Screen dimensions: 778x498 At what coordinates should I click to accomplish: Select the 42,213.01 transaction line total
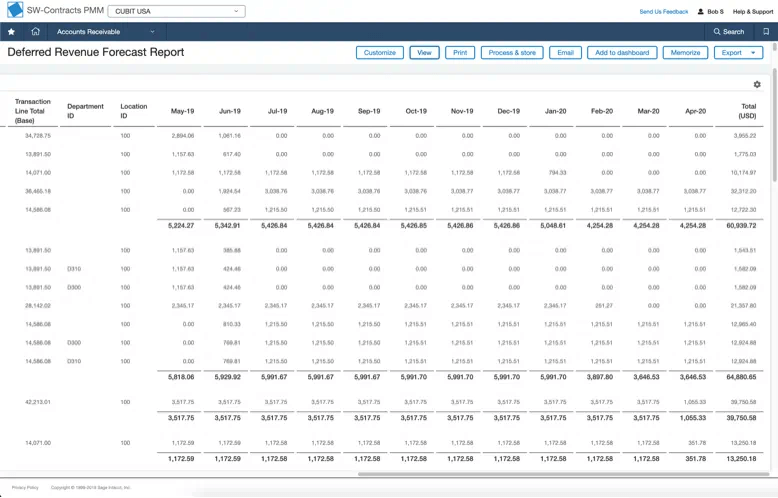coord(38,402)
